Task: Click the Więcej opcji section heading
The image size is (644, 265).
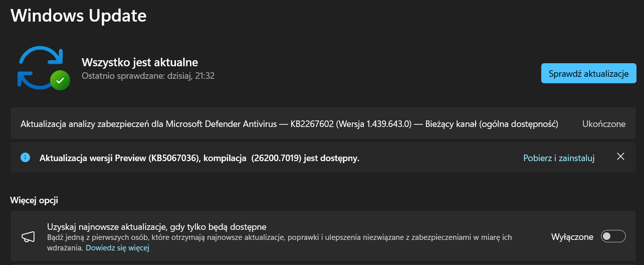Action: 34,200
